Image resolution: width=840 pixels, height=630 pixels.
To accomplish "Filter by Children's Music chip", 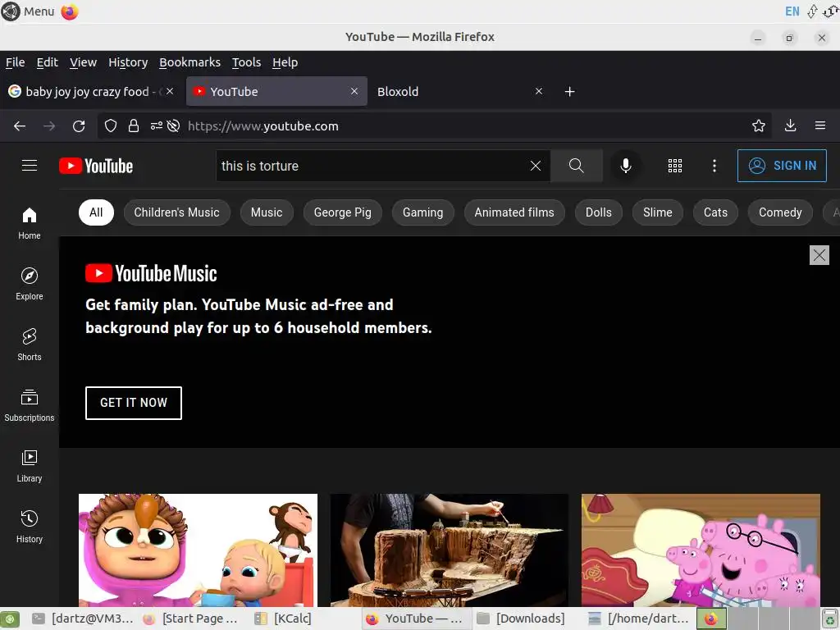I will pos(177,212).
